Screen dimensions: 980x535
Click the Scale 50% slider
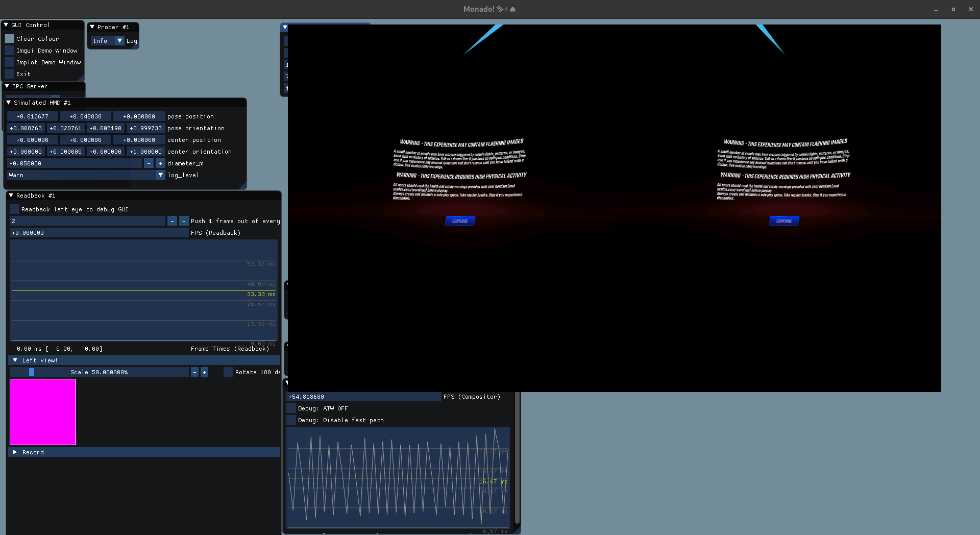100,372
